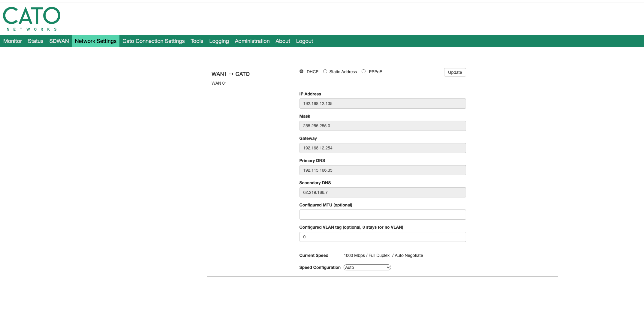Open Cato Connection Settings
Screen dimensions: 644x316
point(153,41)
